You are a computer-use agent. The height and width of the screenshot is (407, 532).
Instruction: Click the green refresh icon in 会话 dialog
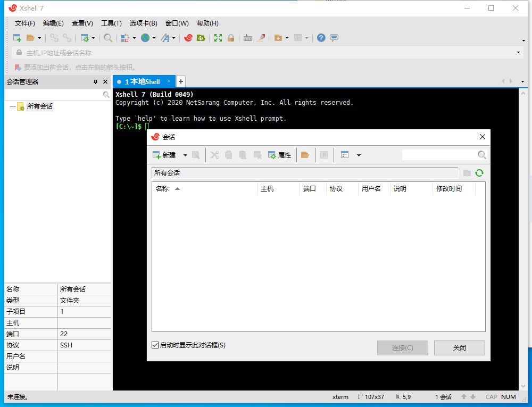pos(479,173)
